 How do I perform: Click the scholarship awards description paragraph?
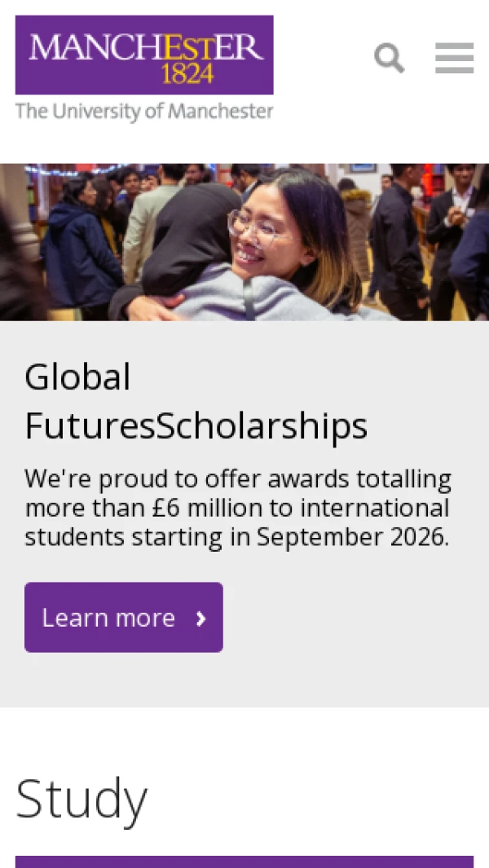coord(237,508)
